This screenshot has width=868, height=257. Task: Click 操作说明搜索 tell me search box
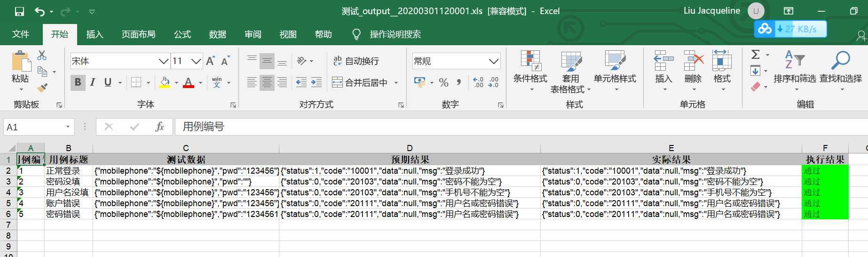(395, 34)
